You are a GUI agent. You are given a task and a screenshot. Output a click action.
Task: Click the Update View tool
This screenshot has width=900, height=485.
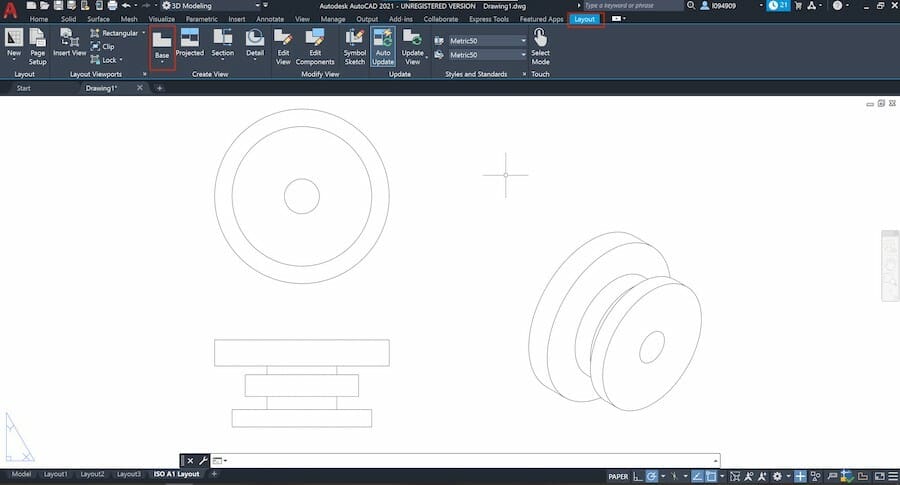pyautogui.click(x=413, y=46)
